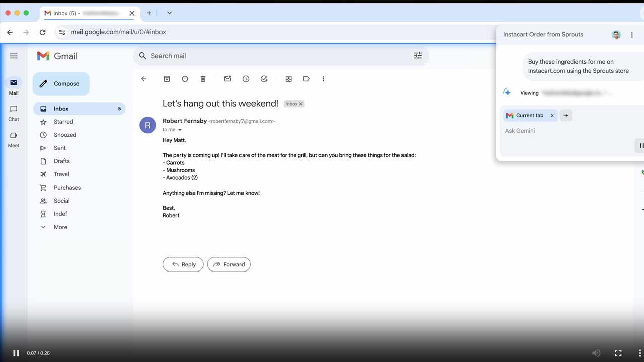Remove the Current tab chip
This screenshot has height=362, width=644.
click(552, 115)
